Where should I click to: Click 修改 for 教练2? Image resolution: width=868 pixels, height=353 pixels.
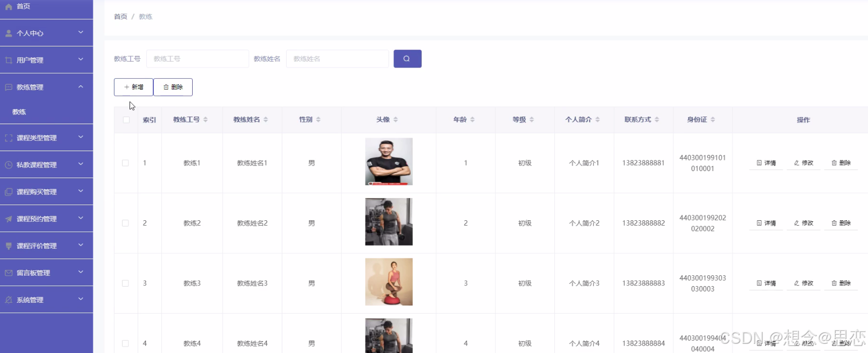tap(803, 223)
